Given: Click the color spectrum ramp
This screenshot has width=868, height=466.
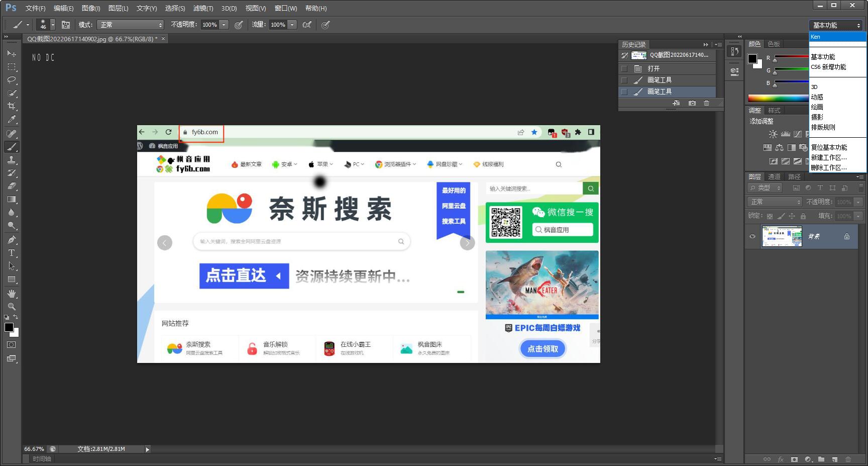Looking at the screenshot, I should pyautogui.click(x=778, y=98).
